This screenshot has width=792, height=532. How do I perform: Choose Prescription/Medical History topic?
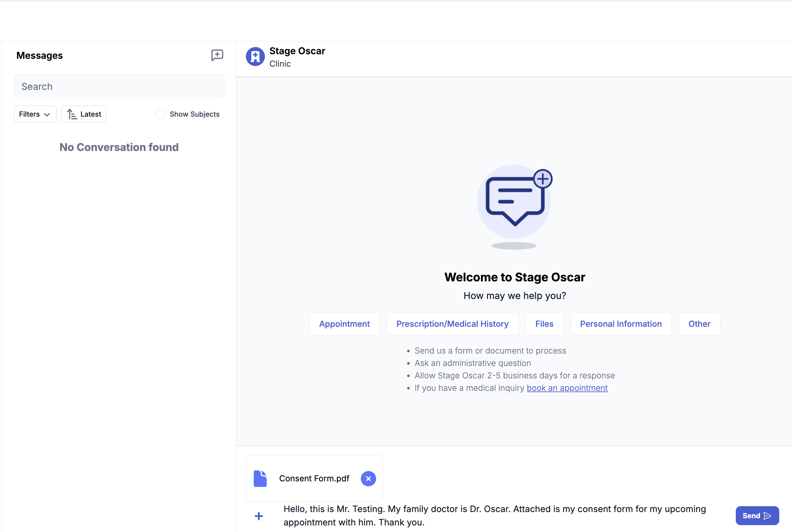[x=452, y=324]
